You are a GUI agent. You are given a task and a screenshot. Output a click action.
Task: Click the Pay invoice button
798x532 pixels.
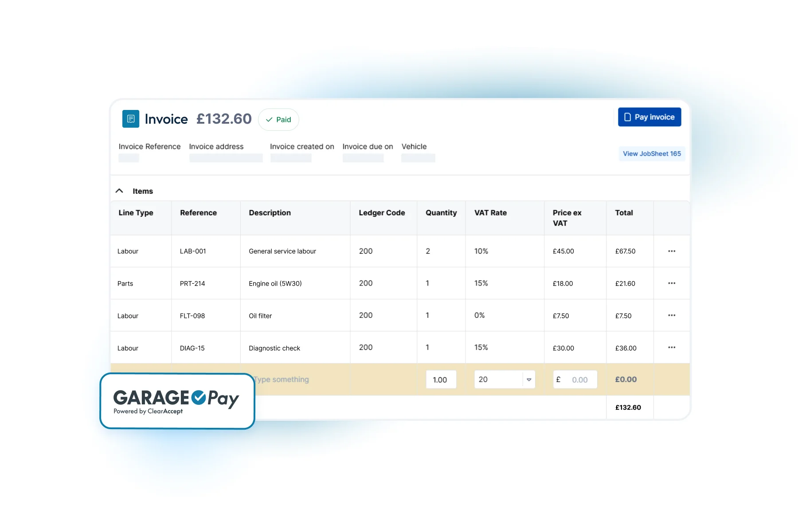pos(649,117)
